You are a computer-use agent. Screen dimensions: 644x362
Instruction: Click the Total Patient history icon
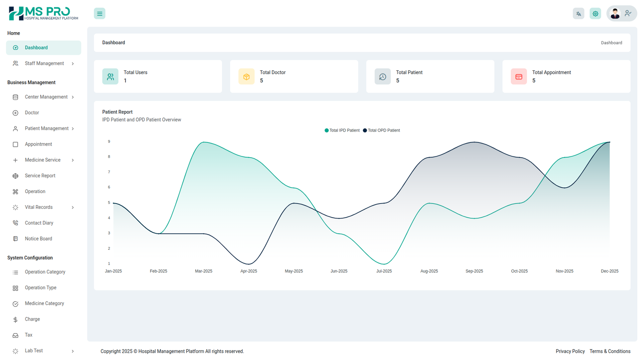(382, 76)
